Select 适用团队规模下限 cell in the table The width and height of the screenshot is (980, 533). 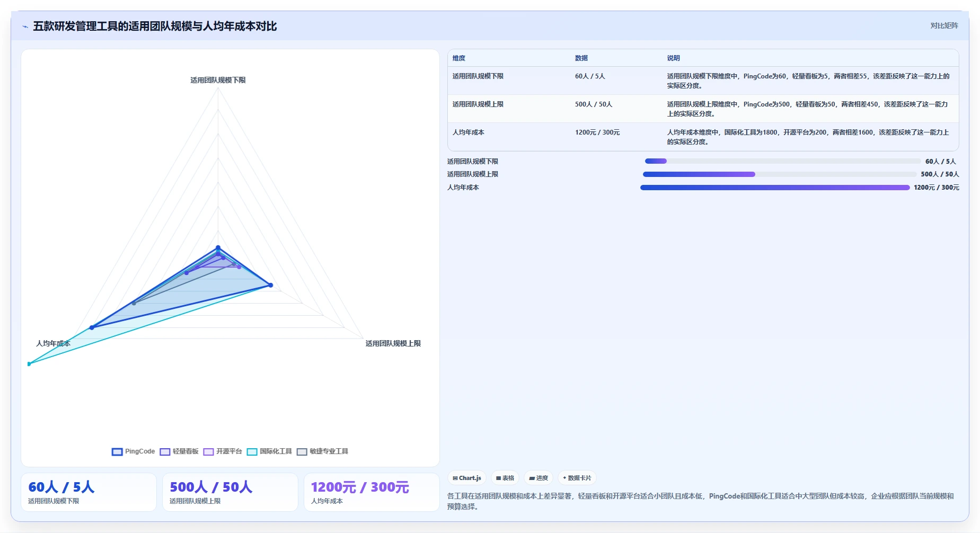478,76
